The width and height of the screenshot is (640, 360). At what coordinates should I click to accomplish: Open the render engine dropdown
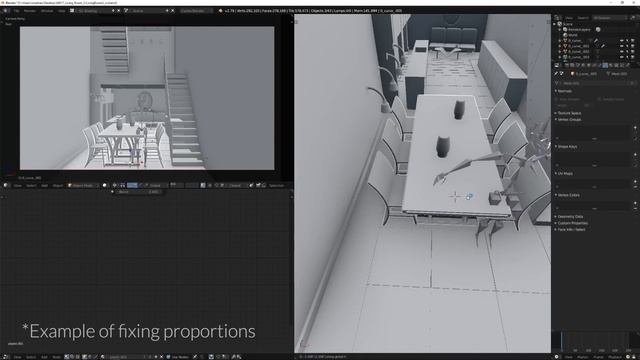196,10
